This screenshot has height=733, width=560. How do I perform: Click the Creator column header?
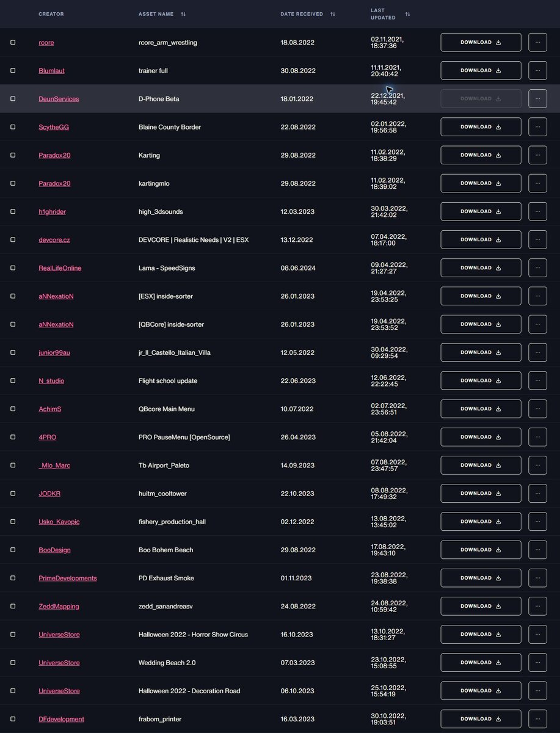click(x=51, y=14)
